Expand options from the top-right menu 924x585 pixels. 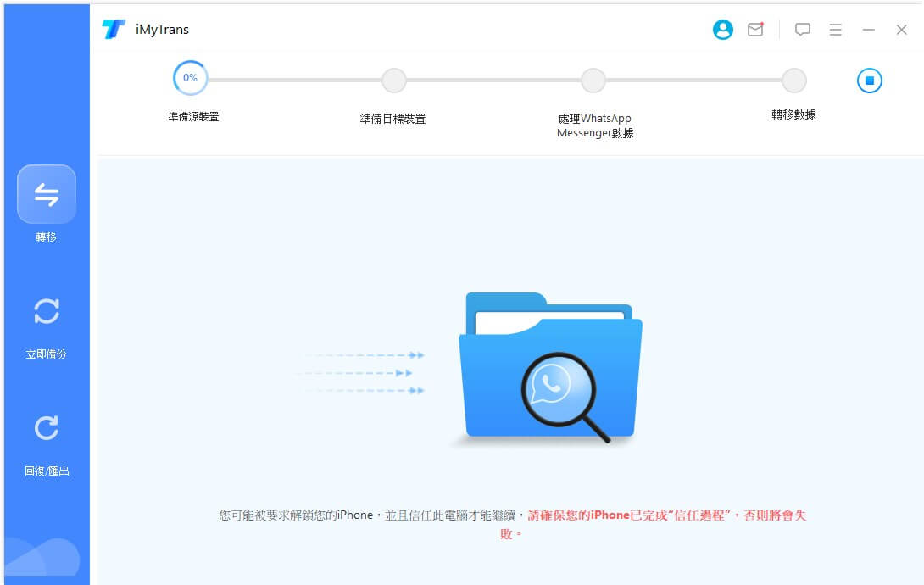[x=835, y=30]
